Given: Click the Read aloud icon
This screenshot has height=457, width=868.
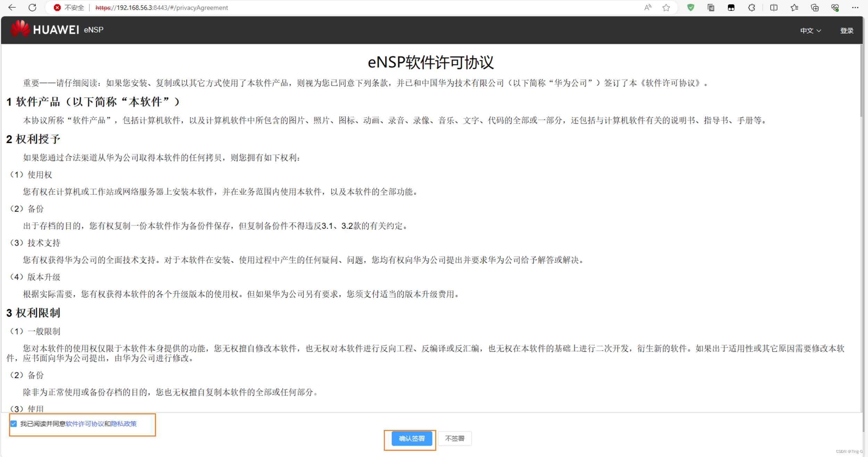Looking at the screenshot, I should (647, 8).
